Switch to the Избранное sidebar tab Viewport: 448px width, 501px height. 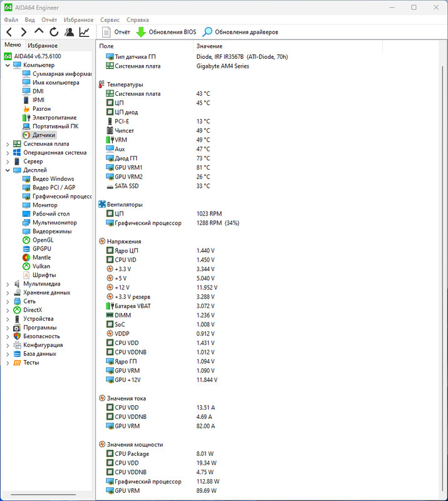[x=43, y=45]
